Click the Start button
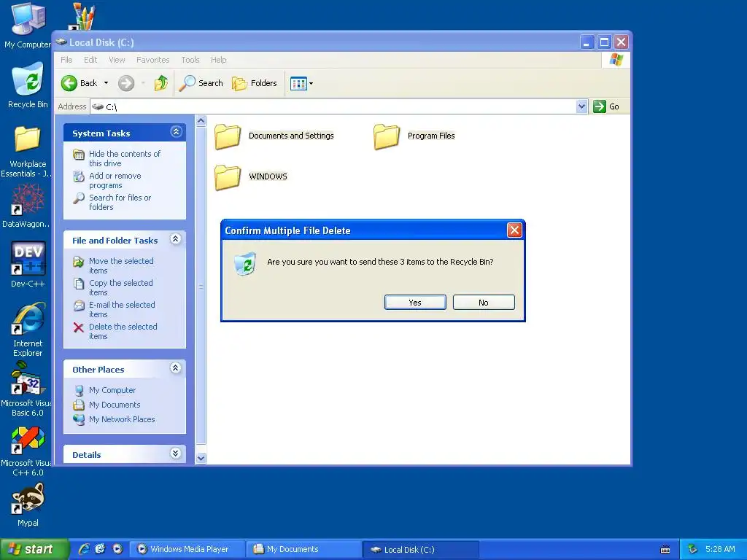Viewport: 747px width, 560px height. [x=34, y=549]
